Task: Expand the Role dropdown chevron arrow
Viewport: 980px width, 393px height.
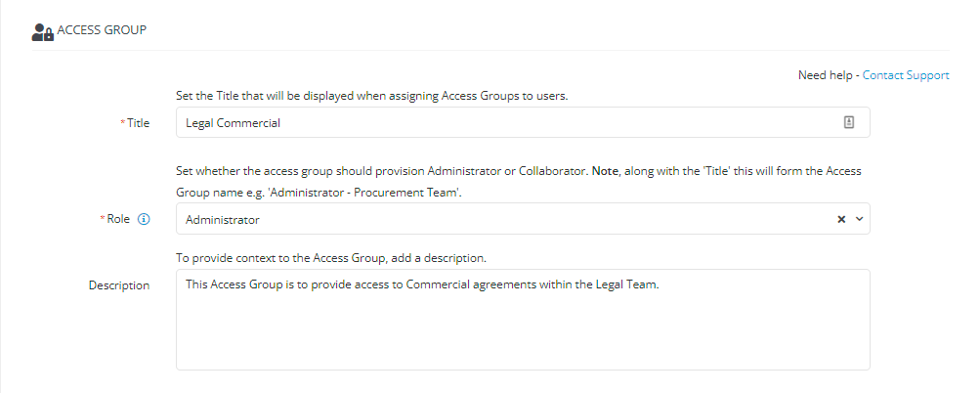Action: tap(859, 219)
